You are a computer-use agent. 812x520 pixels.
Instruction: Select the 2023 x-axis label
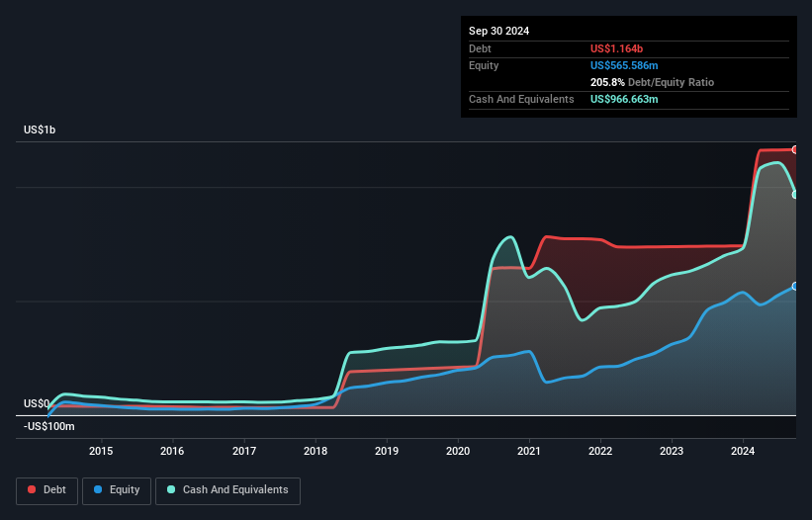(672, 451)
